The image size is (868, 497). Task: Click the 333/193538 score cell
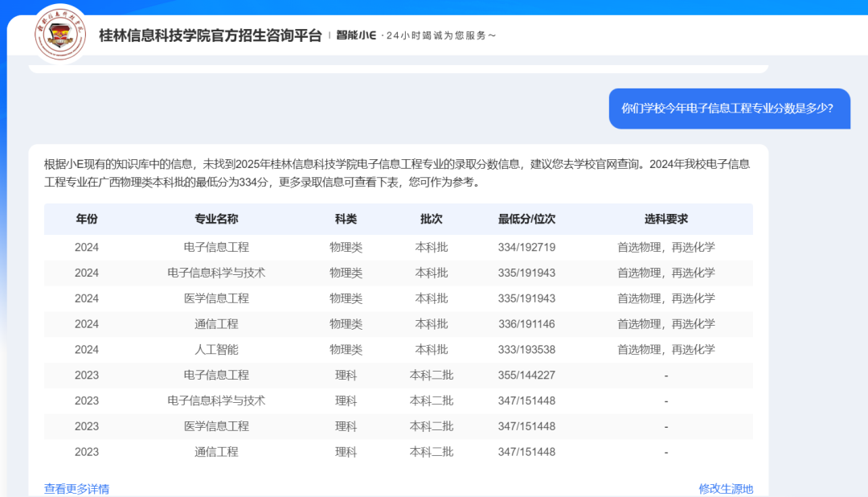[526, 350]
